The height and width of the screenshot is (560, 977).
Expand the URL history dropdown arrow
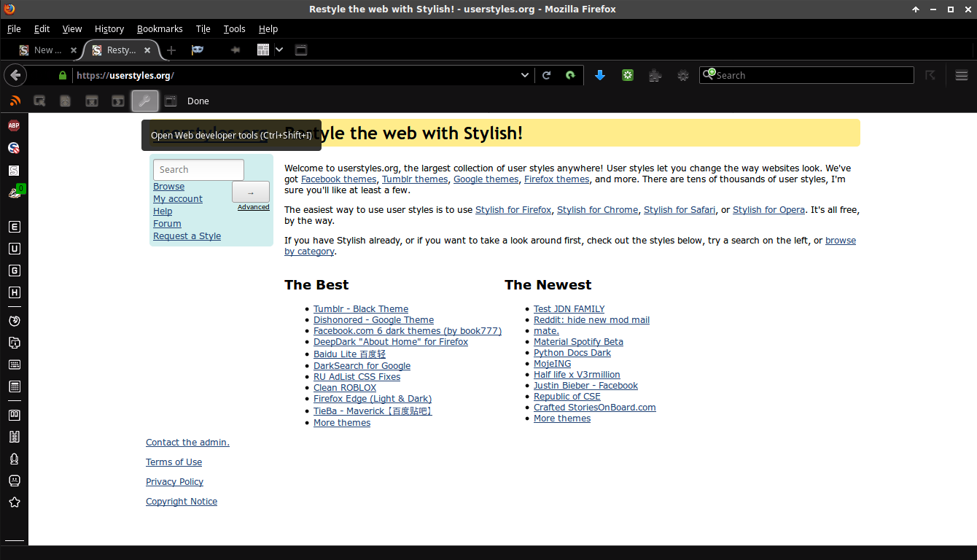(525, 75)
